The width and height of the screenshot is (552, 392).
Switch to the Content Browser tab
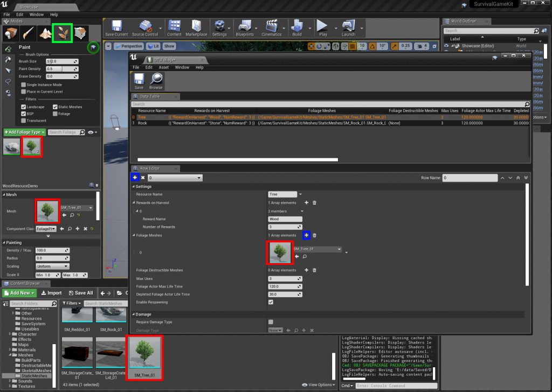(25, 283)
